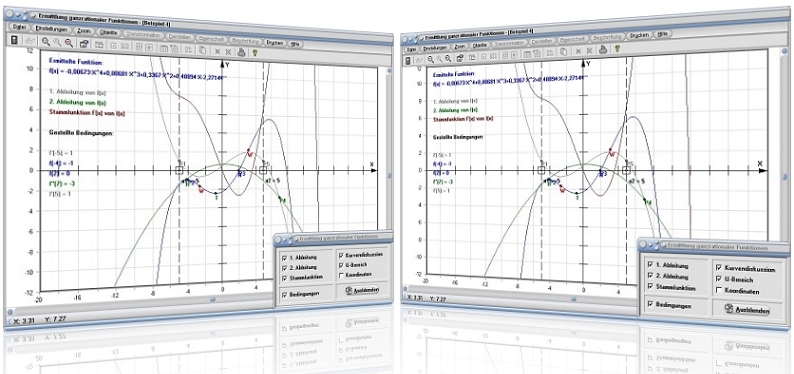
Task: Open Hilfe menu in left window
Action: 296,44
